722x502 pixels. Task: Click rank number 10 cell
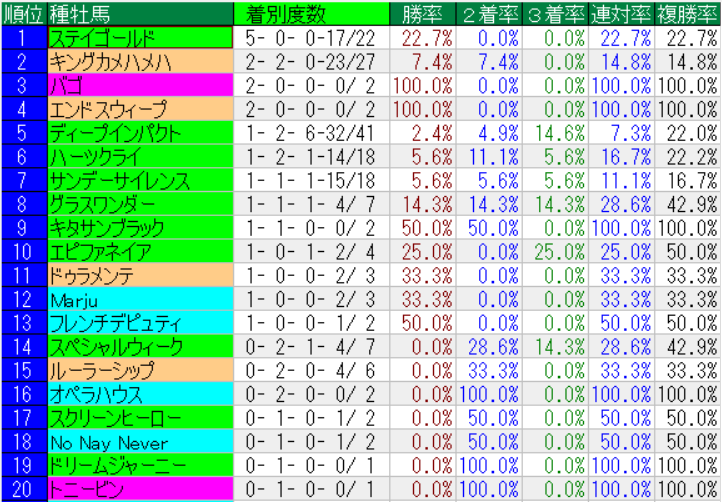[x=24, y=251]
